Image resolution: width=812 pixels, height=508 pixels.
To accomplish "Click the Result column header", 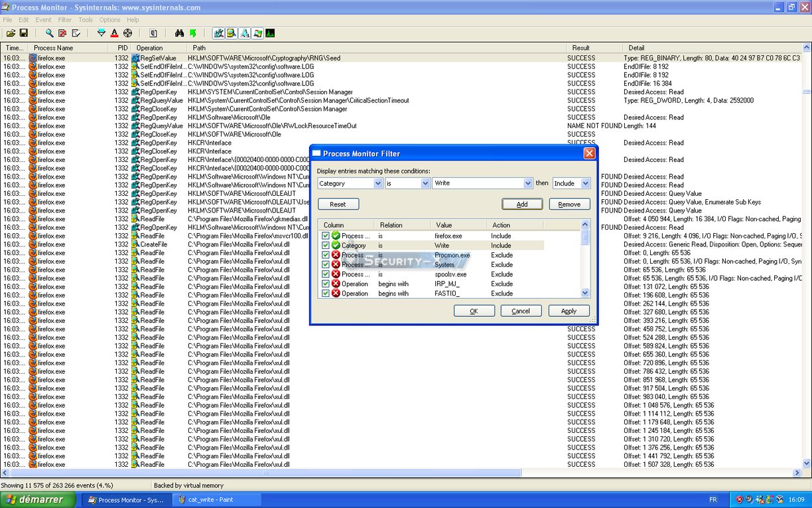I will [x=595, y=48].
